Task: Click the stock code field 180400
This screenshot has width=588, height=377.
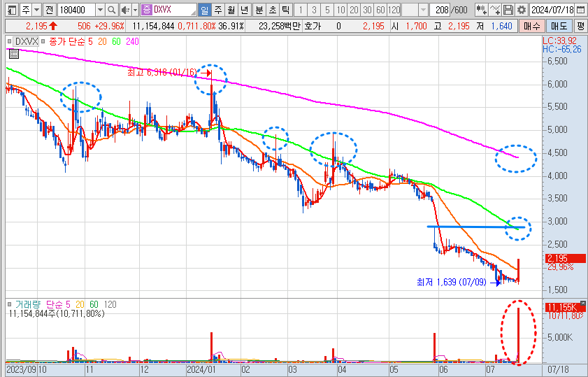Action: pos(76,10)
